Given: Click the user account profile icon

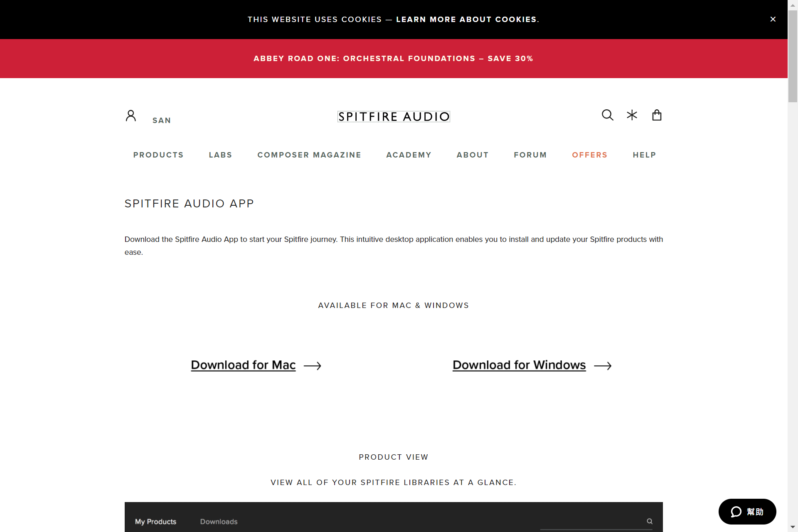Looking at the screenshot, I should coord(131,116).
